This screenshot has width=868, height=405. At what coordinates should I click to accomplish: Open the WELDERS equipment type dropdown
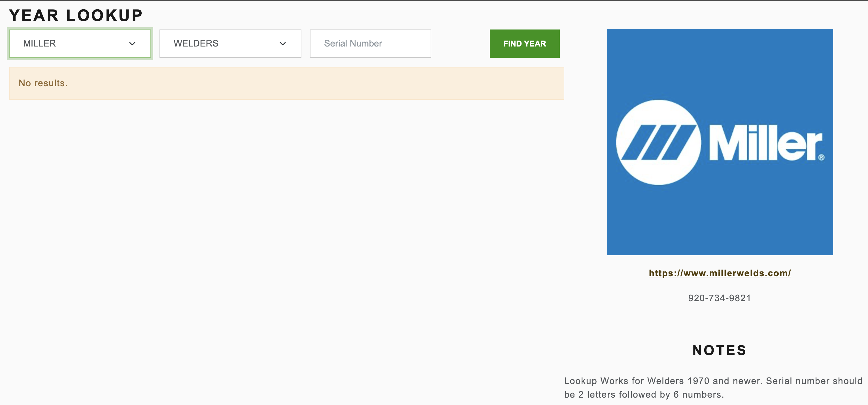pyautogui.click(x=230, y=43)
